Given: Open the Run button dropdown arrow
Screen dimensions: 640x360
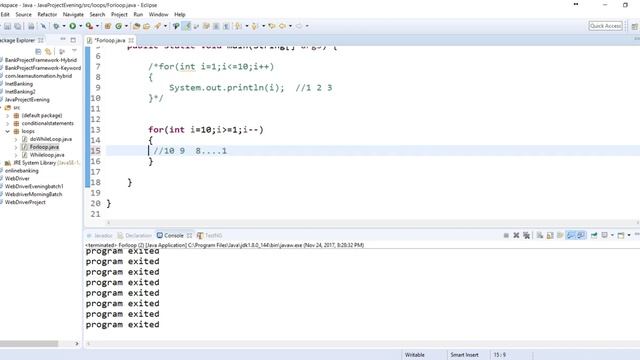Looking at the screenshot, I should [80, 26].
